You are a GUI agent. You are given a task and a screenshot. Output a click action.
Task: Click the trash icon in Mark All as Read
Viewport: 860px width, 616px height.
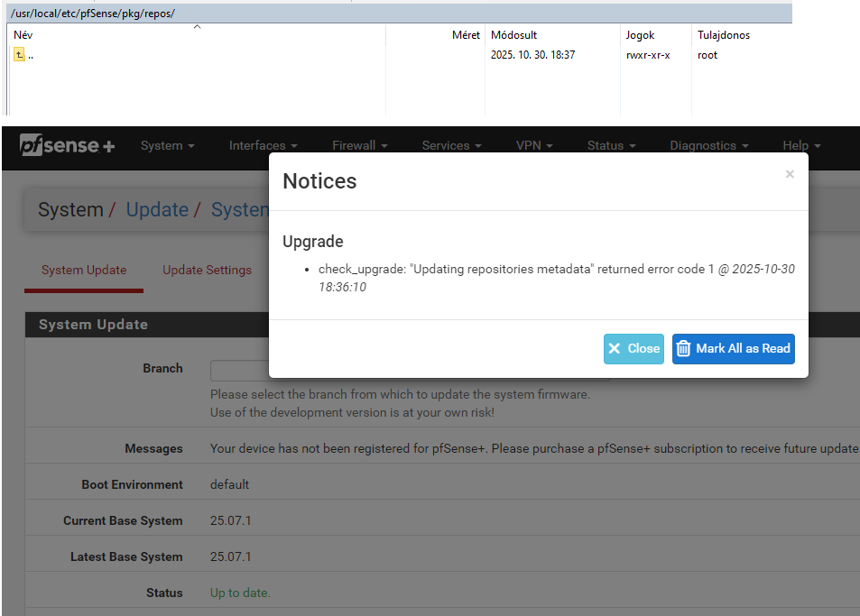point(684,348)
